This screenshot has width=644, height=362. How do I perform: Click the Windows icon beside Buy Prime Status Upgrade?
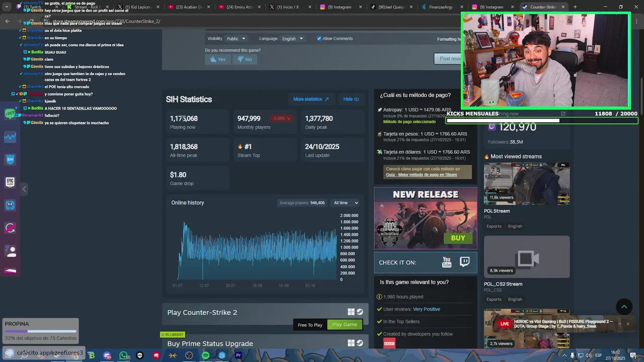pyautogui.click(x=351, y=343)
